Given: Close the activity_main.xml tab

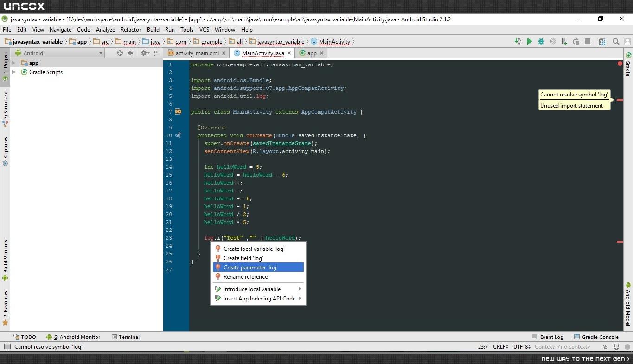Looking at the screenshot, I should pos(224,53).
